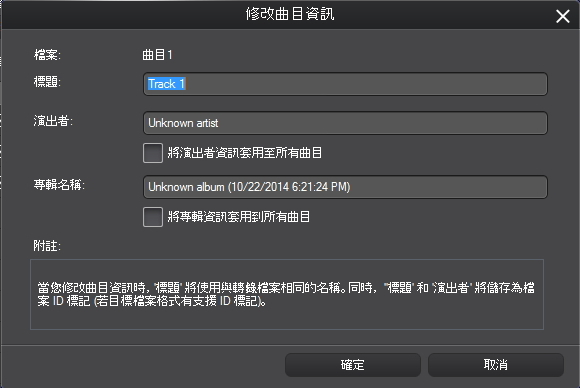Click the 標題 label
This screenshot has height=388, width=580.
[x=47, y=82]
